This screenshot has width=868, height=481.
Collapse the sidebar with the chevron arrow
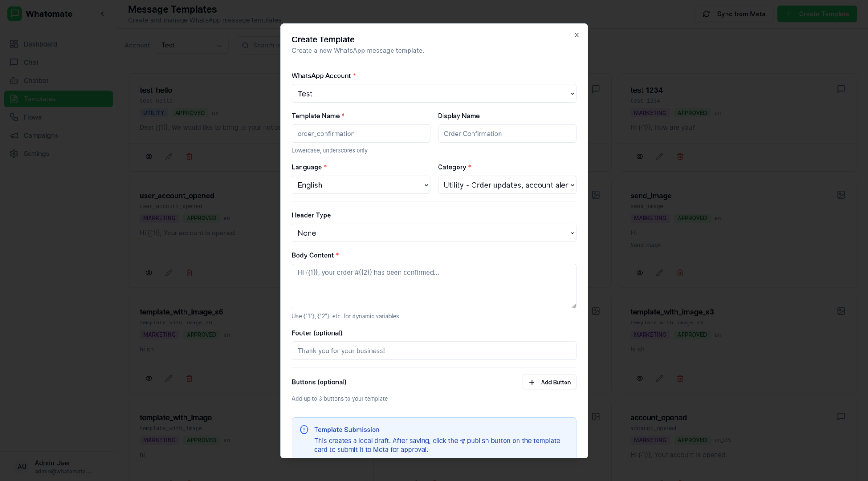coord(102,14)
